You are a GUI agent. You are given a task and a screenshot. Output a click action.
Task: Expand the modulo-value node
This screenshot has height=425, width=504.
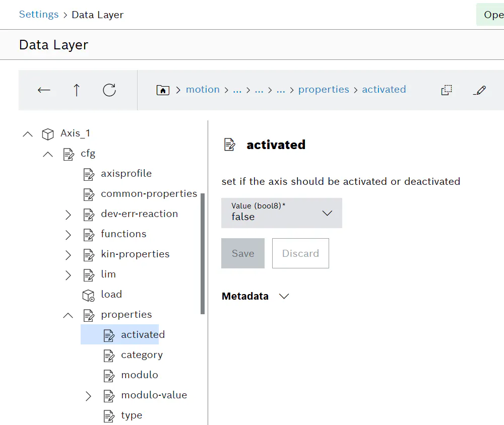(x=88, y=396)
